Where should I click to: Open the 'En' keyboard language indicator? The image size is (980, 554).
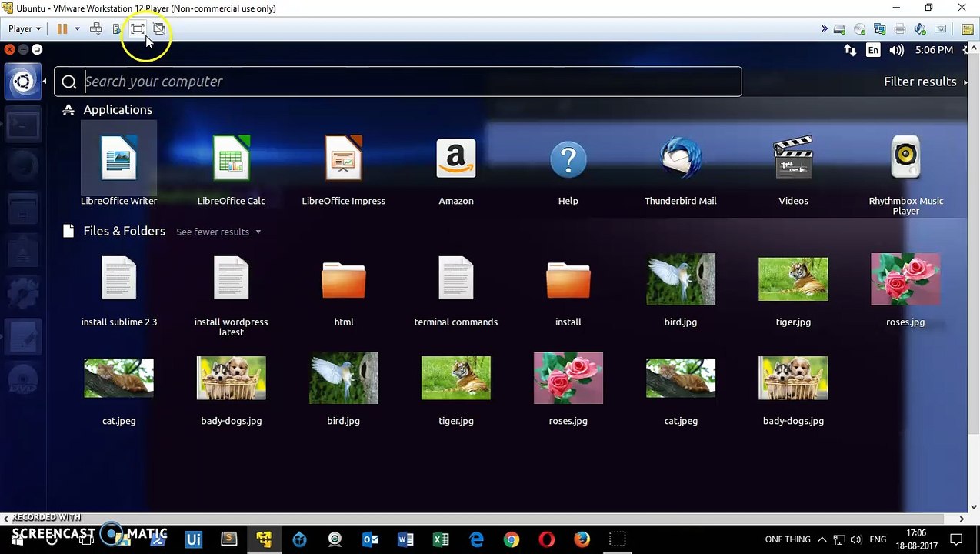click(x=873, y=50)
